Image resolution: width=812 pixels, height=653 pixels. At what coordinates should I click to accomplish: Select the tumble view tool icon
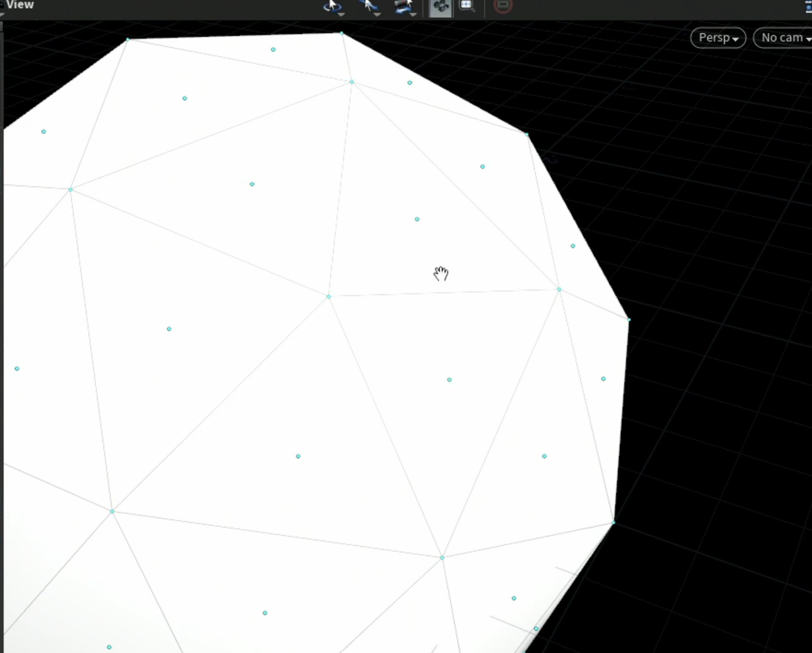(x=332, y=6)
